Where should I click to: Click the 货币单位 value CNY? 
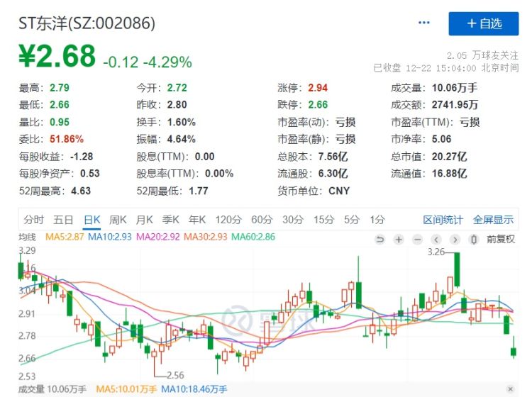[x=339, y=191]
